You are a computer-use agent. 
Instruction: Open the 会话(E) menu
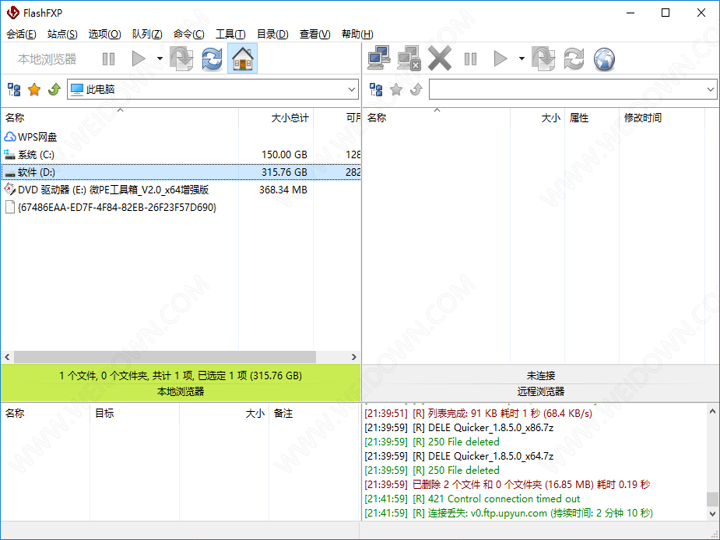coord(21,34)
